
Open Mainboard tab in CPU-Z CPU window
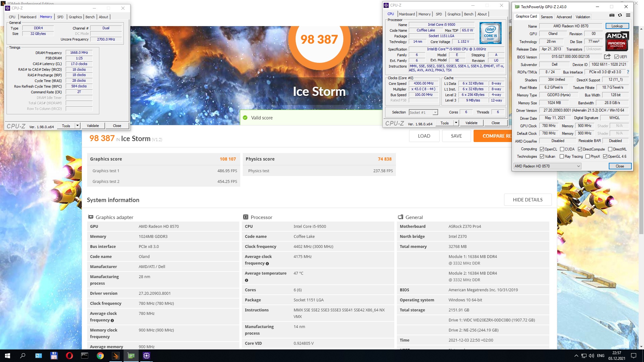pyautogui.click(x=407, y=14)
